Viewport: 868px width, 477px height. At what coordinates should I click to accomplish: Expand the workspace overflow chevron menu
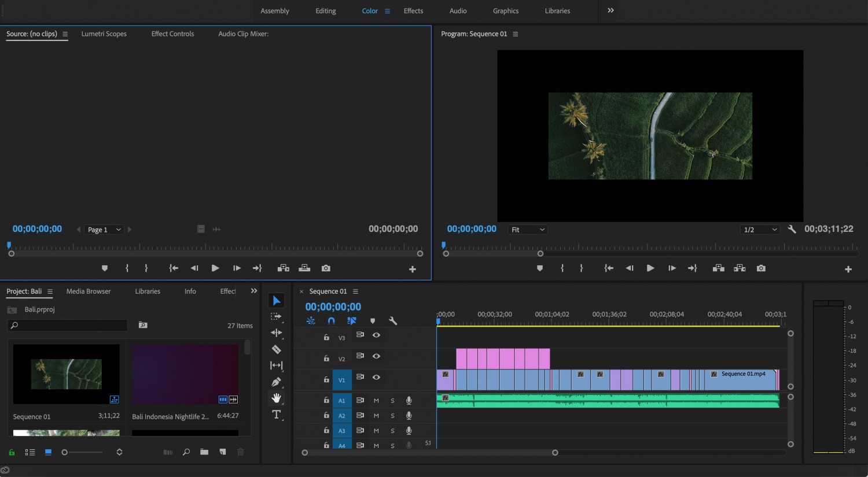(610, 10)
